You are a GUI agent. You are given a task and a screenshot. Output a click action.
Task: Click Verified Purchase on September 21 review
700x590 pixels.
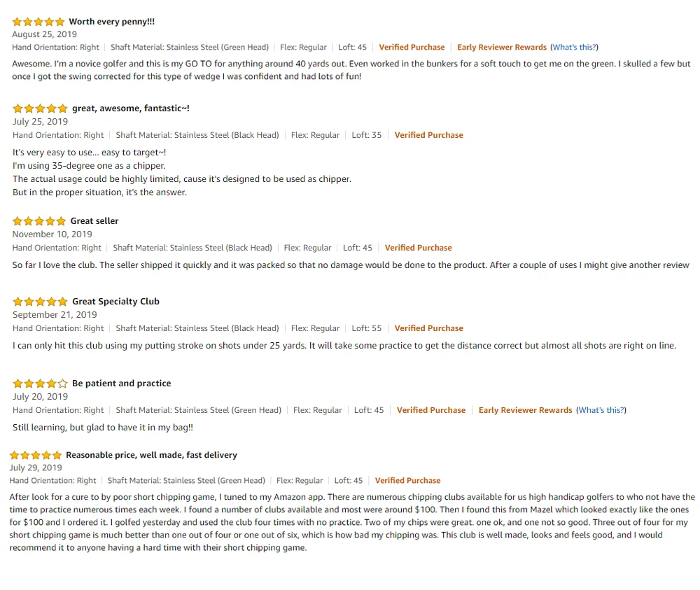429,328
